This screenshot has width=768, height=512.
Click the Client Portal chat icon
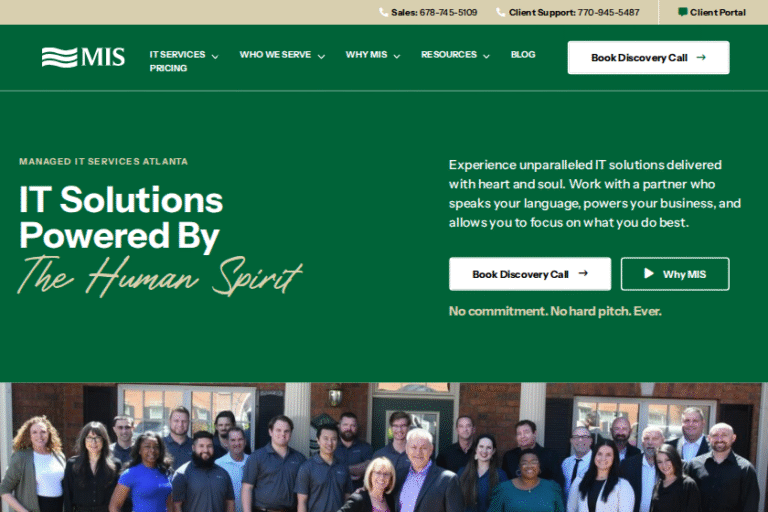(682, 12)
